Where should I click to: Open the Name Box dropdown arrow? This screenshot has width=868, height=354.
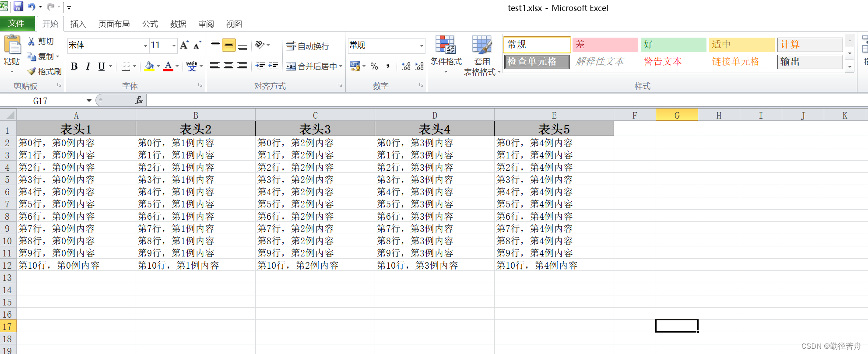click(89, 101)
